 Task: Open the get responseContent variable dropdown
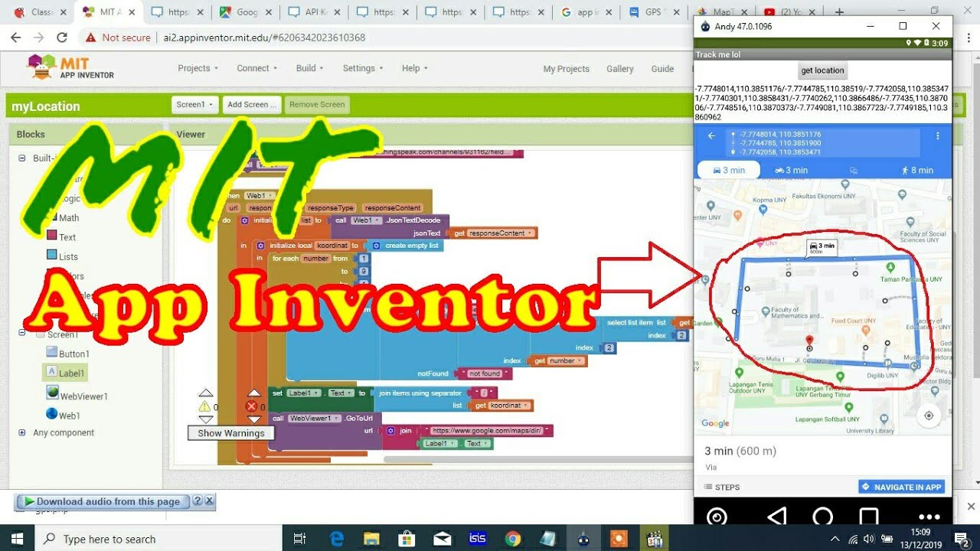[529, 233]
